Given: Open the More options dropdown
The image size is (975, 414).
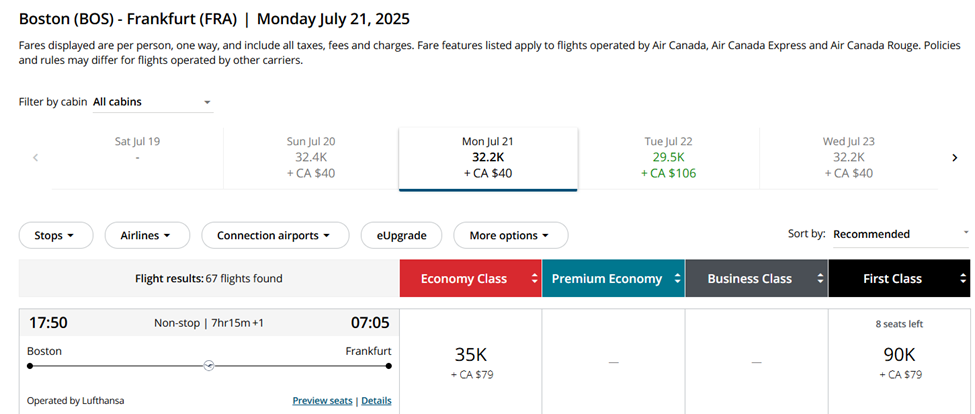Looking at the screenshot, I should [510, 235].
